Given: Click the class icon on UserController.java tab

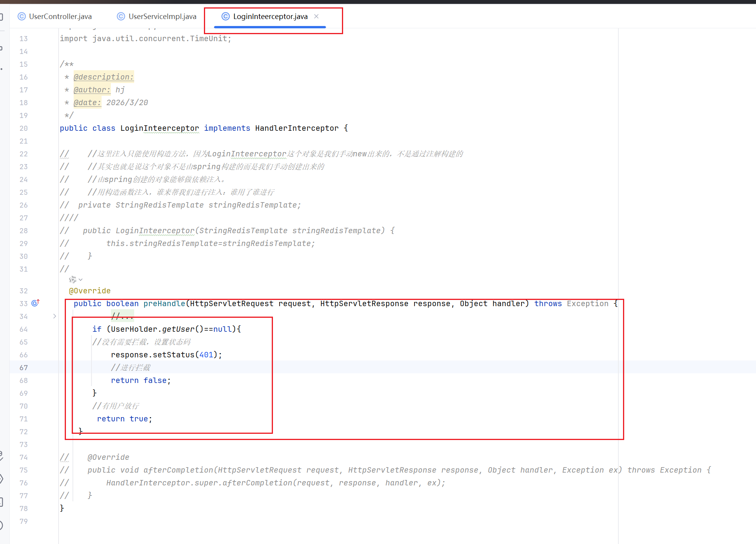Looking at the screenshot, I should coord(22,16).
